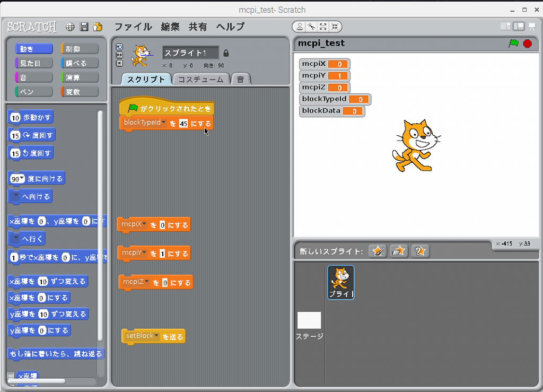Open the ファイル menu

pyautogui.click(x=133, y=27)
